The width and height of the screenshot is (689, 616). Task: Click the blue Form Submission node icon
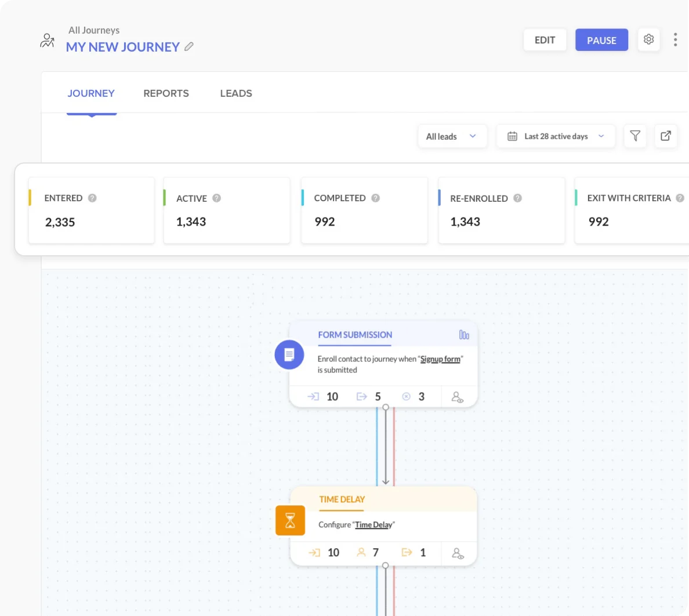289,354
